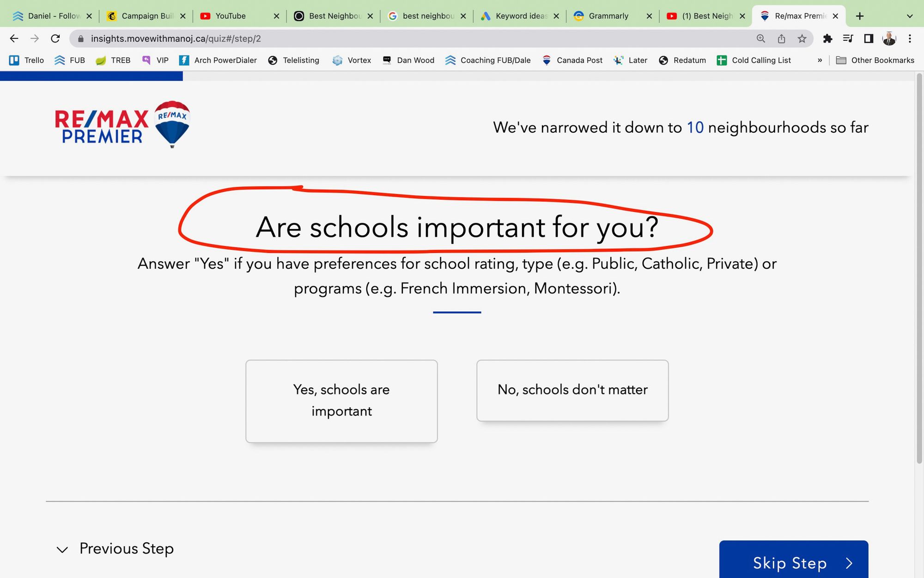The image size is (924, 578).
Task: Reload the current page
Action: 55,38
